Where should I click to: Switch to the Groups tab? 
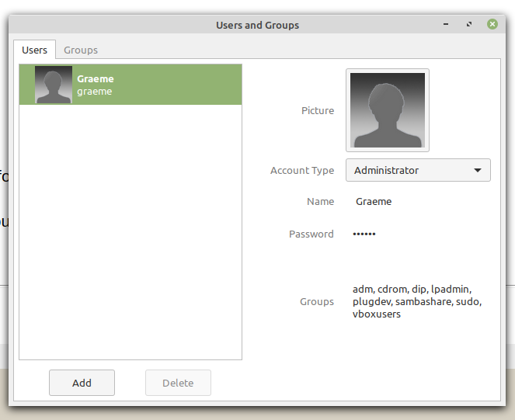click(81, 50)
